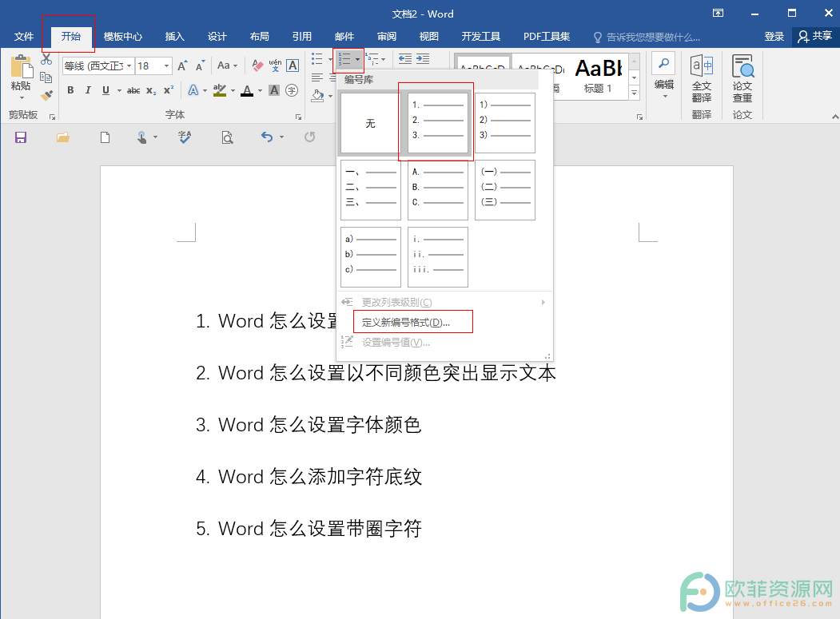Apply enclosed character (字) icon
Image resolution: width=840 pixels, height=619 pixels.
point(292,90)
